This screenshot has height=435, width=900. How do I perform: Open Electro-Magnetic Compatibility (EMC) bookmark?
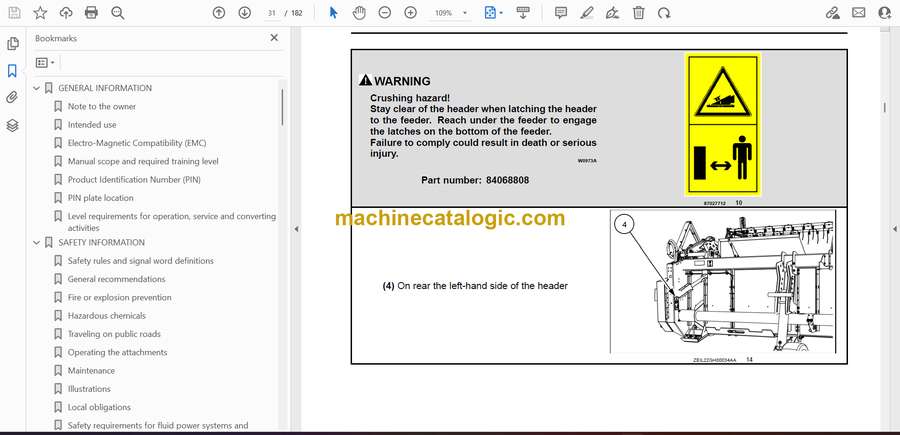tap(137, 143)
